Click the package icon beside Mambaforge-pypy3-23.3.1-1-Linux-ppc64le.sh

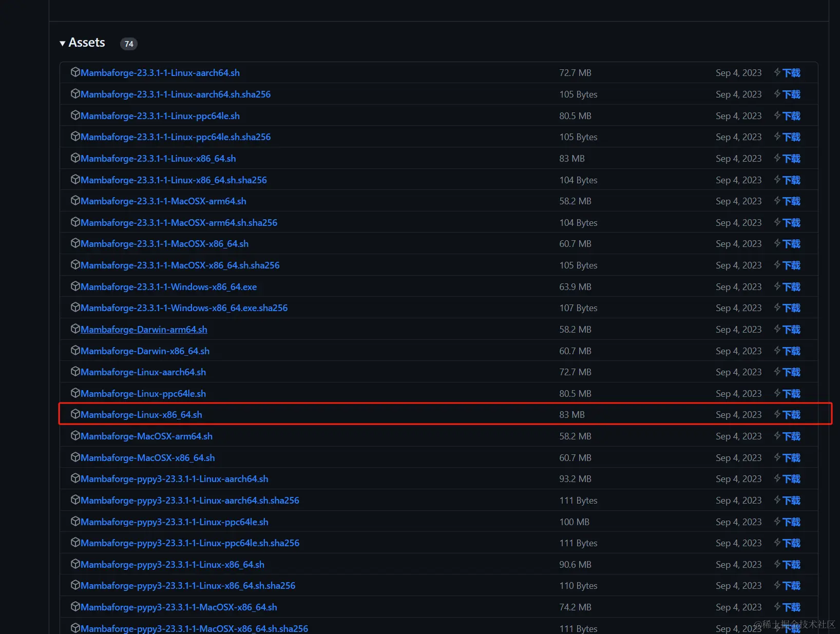pos(75,522)
